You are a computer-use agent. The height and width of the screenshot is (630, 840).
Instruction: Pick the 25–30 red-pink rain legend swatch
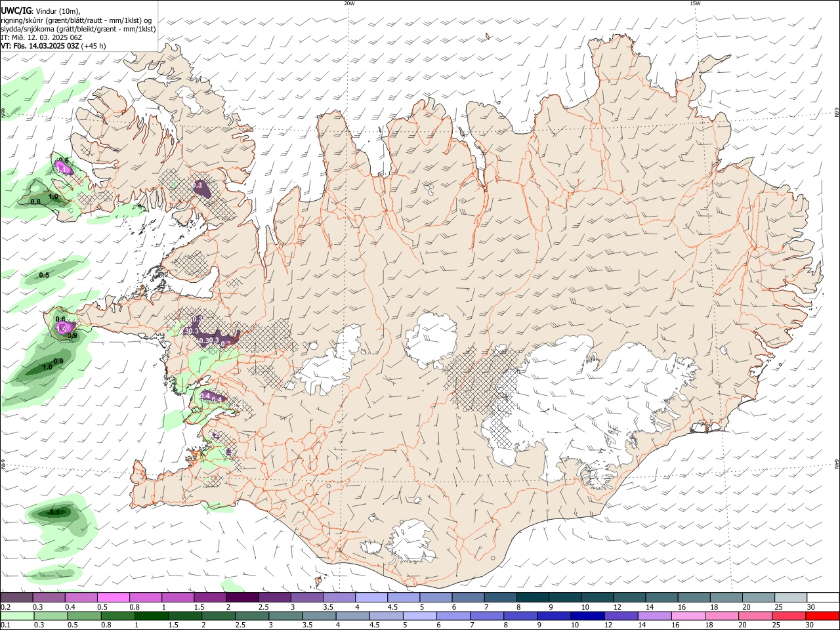coord(789,616)
